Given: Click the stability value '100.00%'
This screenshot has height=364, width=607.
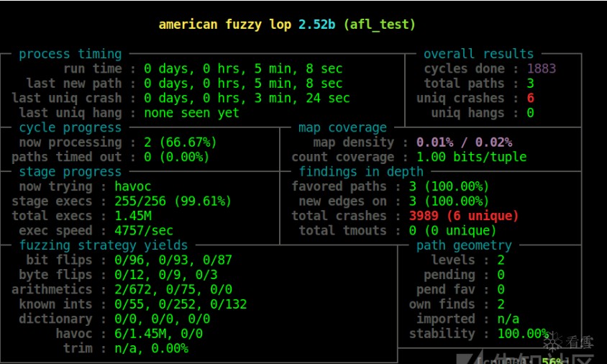Looking at the screenshot, I should (x=523, y=333).
